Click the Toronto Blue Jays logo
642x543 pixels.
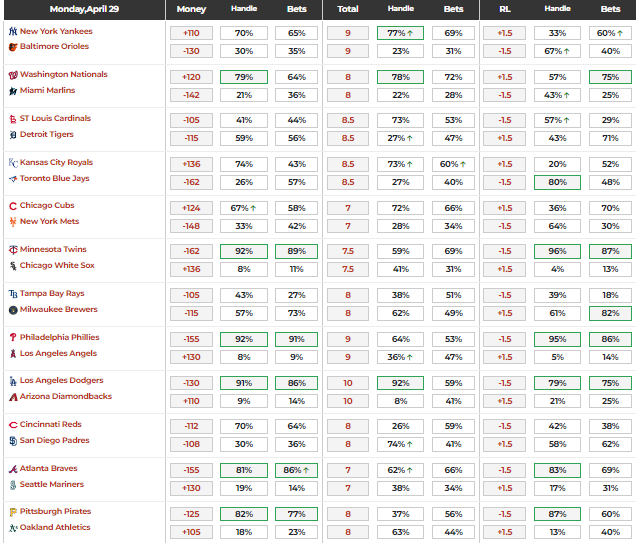tap(12, 178)
